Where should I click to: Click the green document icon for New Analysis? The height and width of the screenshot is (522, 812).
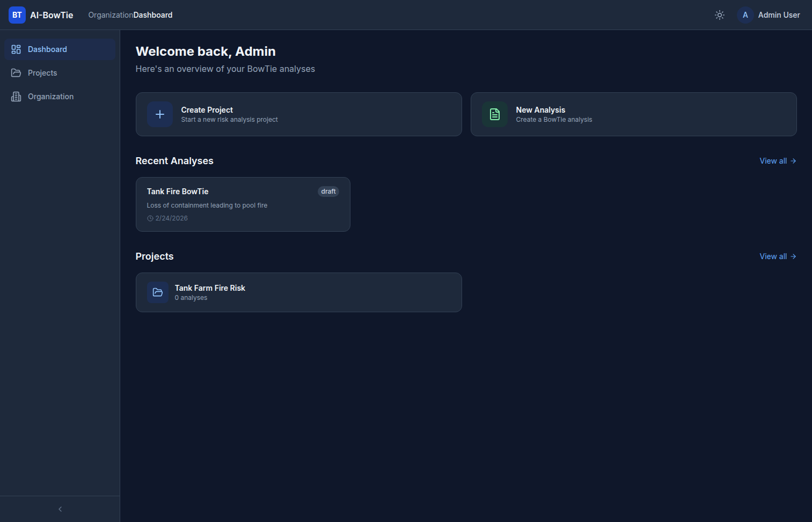coord(495,114)
